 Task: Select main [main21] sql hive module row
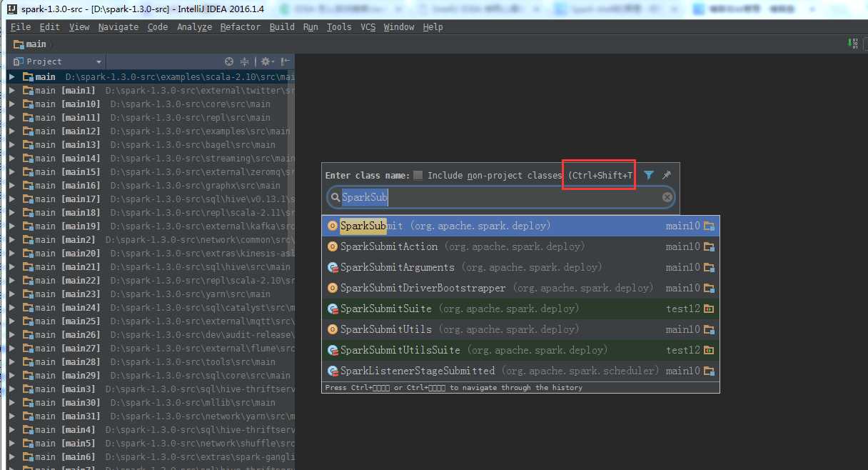151,266
